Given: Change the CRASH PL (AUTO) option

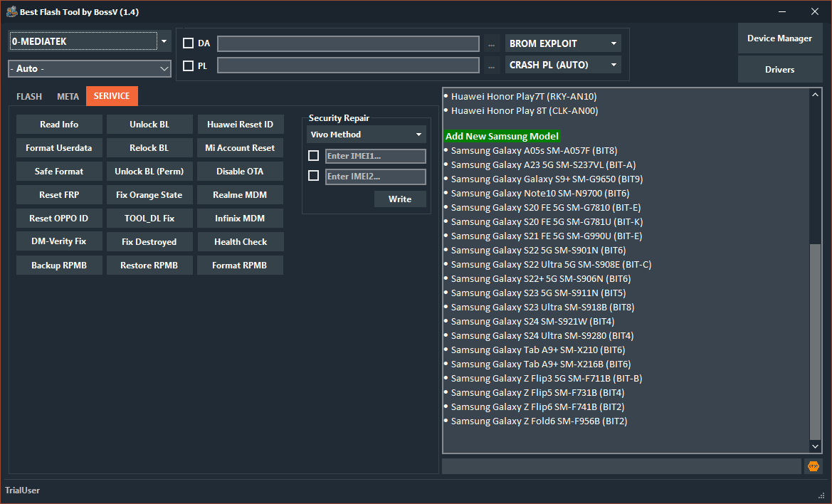Looking at the screenshot, I should point(562,63).
